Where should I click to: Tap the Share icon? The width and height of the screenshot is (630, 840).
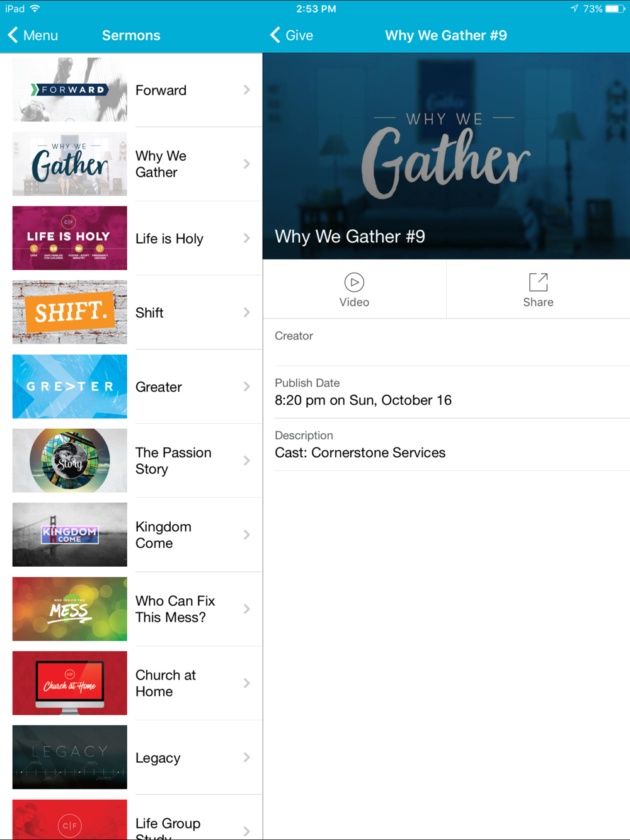538,282
